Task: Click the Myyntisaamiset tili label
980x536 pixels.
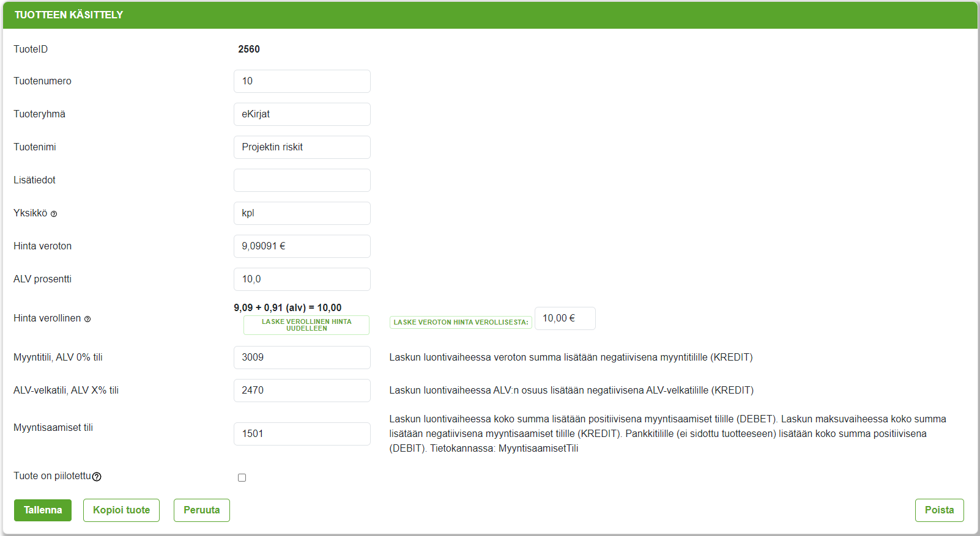Action: 53,428
